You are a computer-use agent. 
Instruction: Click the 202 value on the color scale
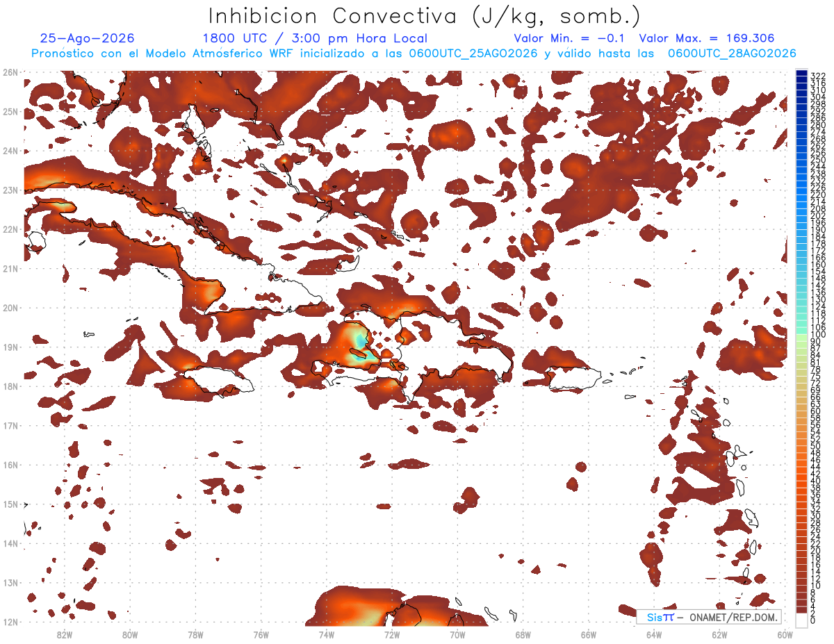click(x=817, y=215)
